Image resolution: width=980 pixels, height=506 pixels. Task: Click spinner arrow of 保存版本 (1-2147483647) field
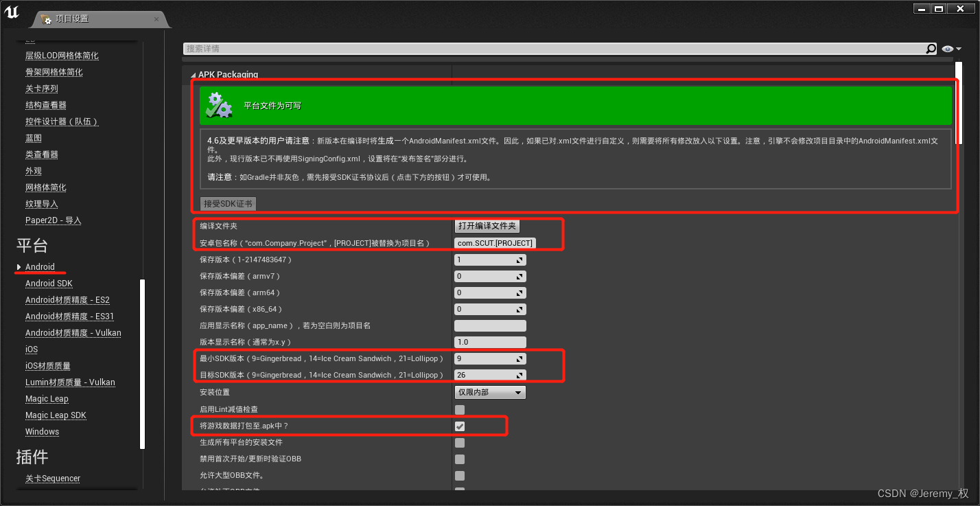[x=520, y=260]
